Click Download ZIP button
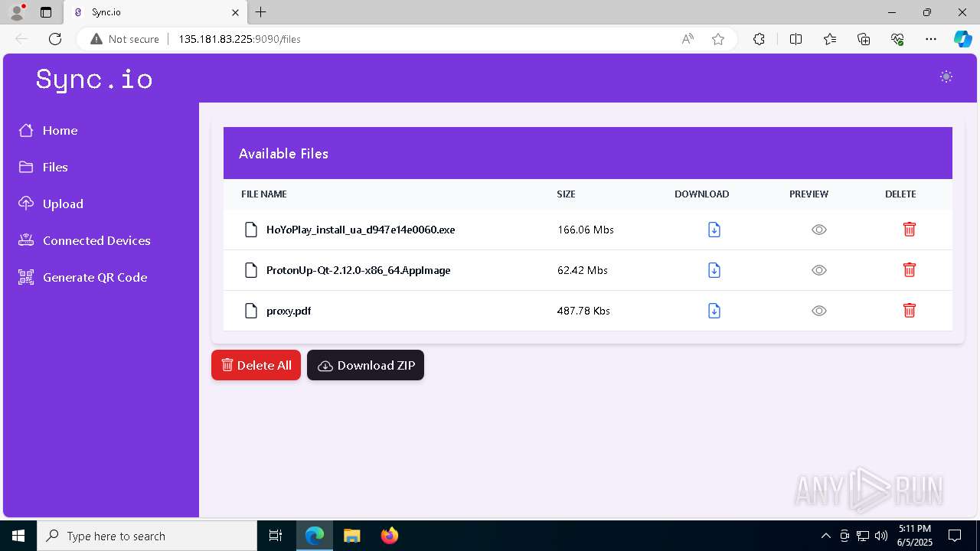The height and width of the screenshot is (551, 980). pyautogui.click(x=365, y=365)
